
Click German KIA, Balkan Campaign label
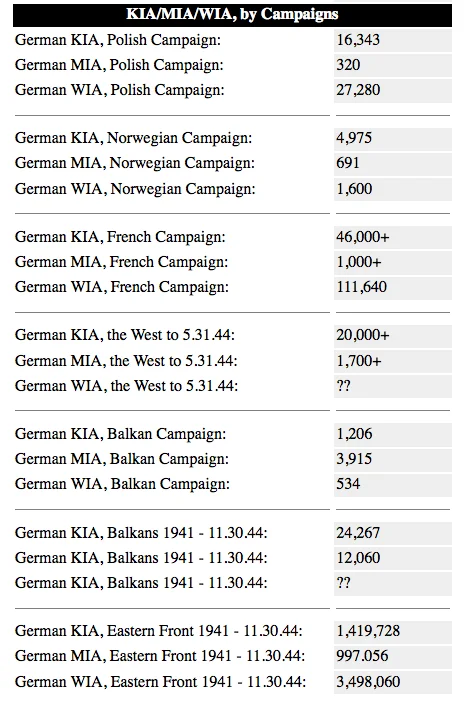coord(121,434)
